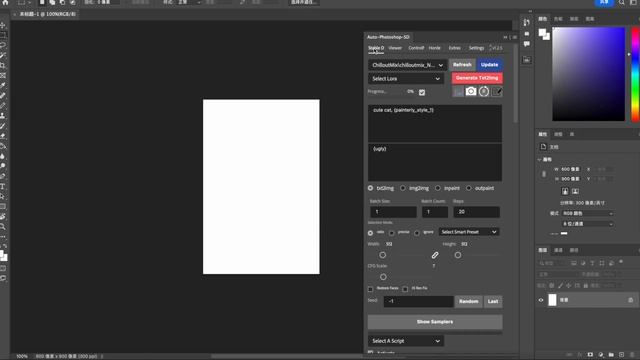Click the pencil edit icon in the SD panel
Viewport: 640px width, 360px height.
497,91
